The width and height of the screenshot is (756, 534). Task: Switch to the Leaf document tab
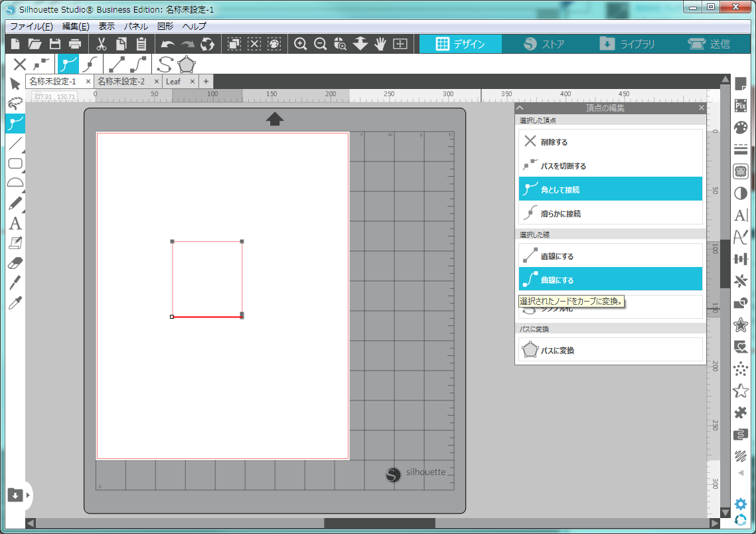173,81
